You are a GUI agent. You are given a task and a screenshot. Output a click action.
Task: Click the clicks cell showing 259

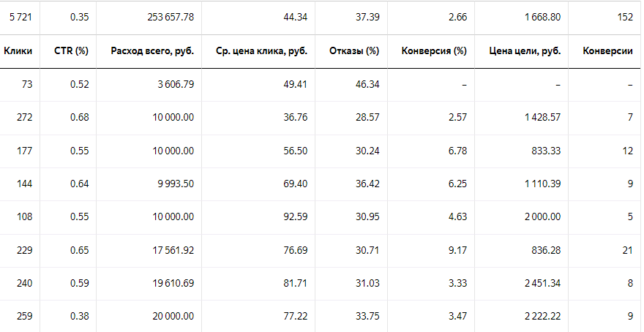click(x=25, y=316)
